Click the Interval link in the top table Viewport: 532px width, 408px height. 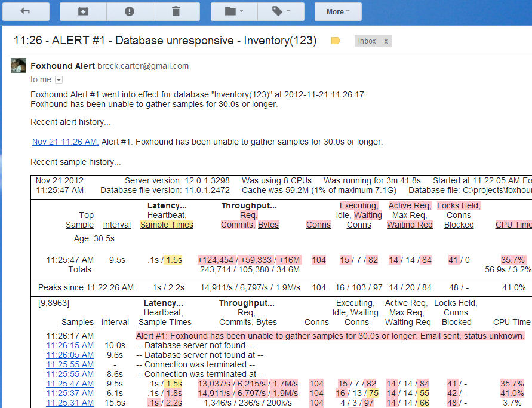point(116,225)
